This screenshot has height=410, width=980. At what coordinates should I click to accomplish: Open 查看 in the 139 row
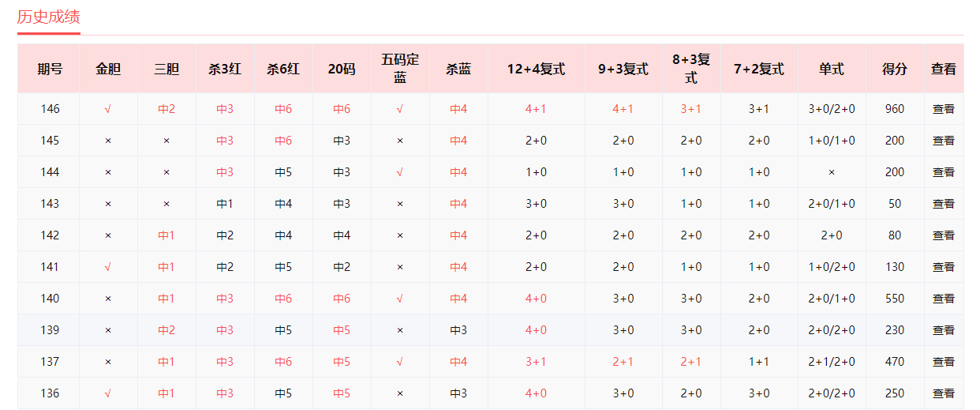click(943, 330)
